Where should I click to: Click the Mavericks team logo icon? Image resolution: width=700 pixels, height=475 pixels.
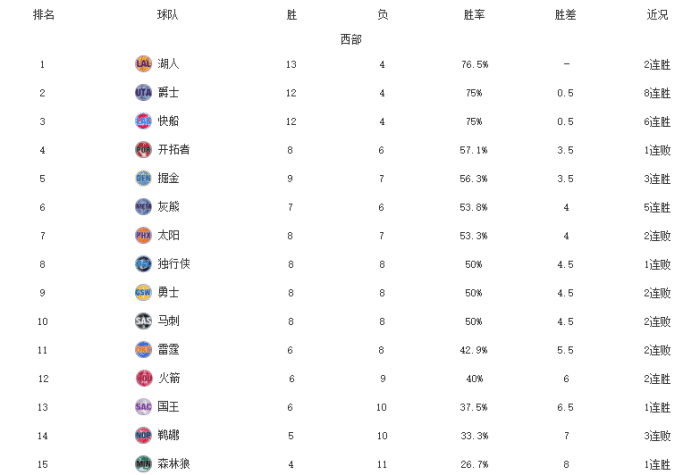[143, 264]
